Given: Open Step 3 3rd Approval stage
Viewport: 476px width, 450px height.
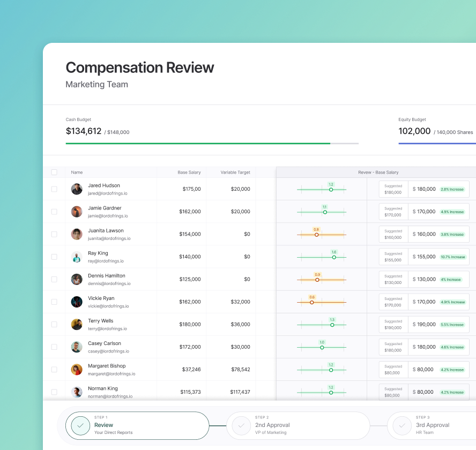Looking at the screenshot, I should [432, 425].
